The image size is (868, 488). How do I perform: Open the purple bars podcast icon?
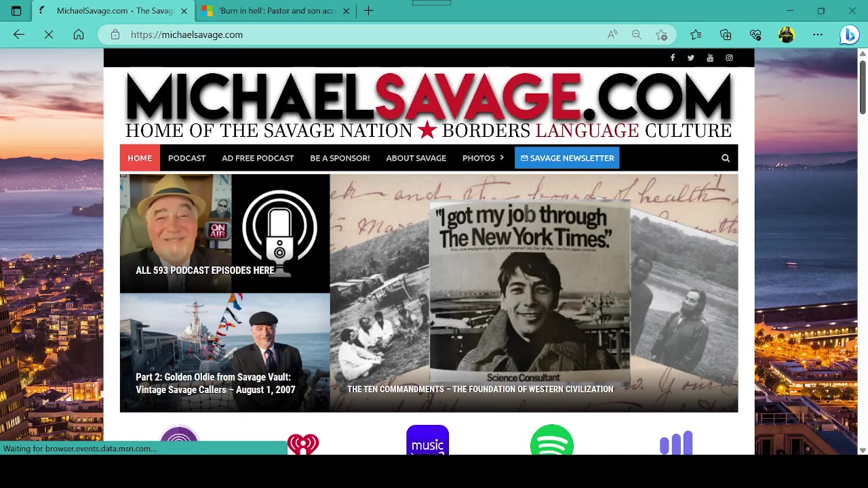pos(676,443)
